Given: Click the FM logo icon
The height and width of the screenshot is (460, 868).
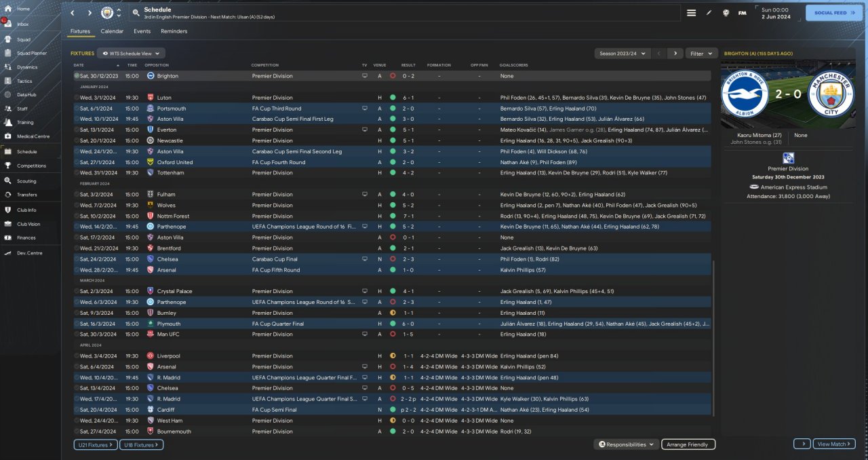Looking at the screenshot, I should [x=742, y=13].
